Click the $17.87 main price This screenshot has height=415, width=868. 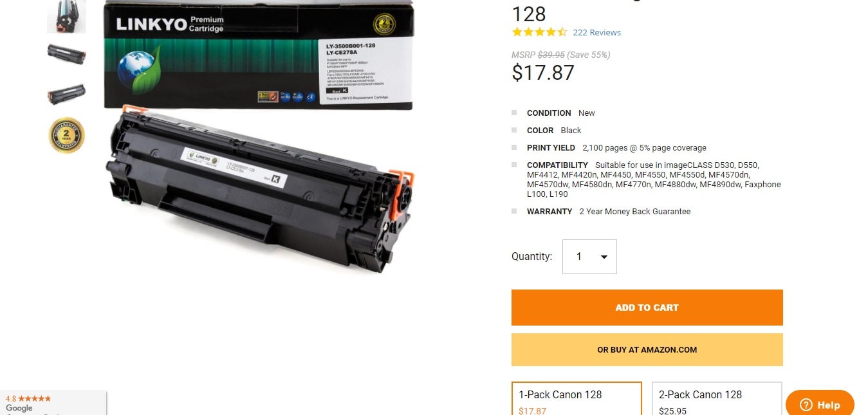pyautogui.click(x=543, y=73)
